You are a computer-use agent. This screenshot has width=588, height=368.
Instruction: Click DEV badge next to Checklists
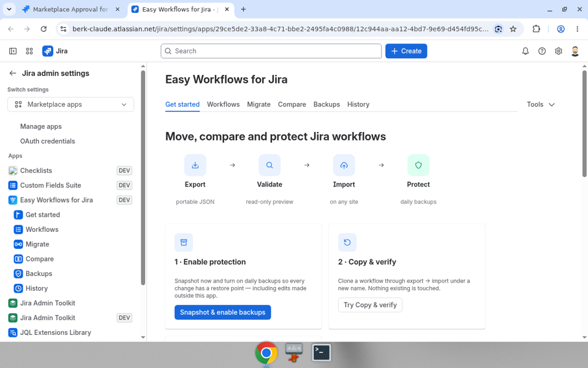click(124, 171)
